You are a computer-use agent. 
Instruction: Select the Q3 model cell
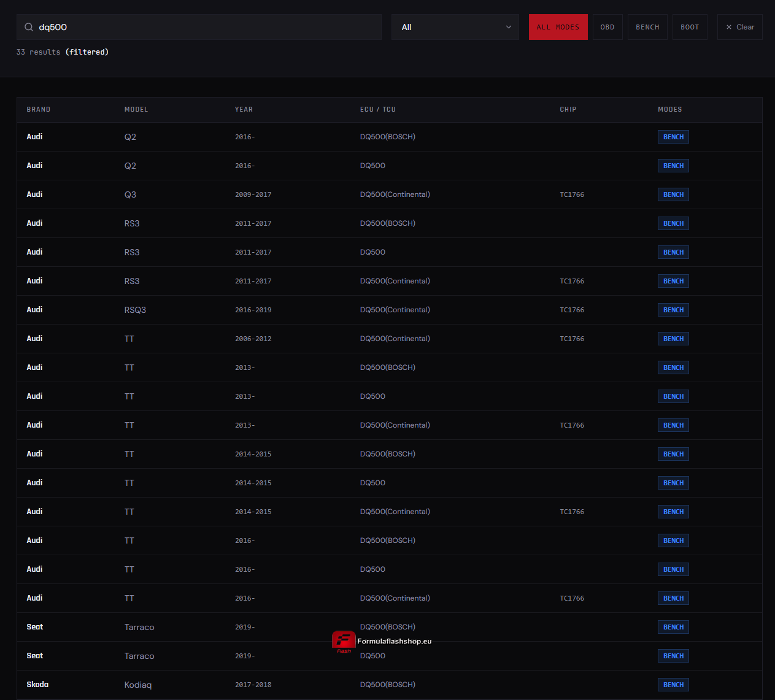click(x=130, y=194)
